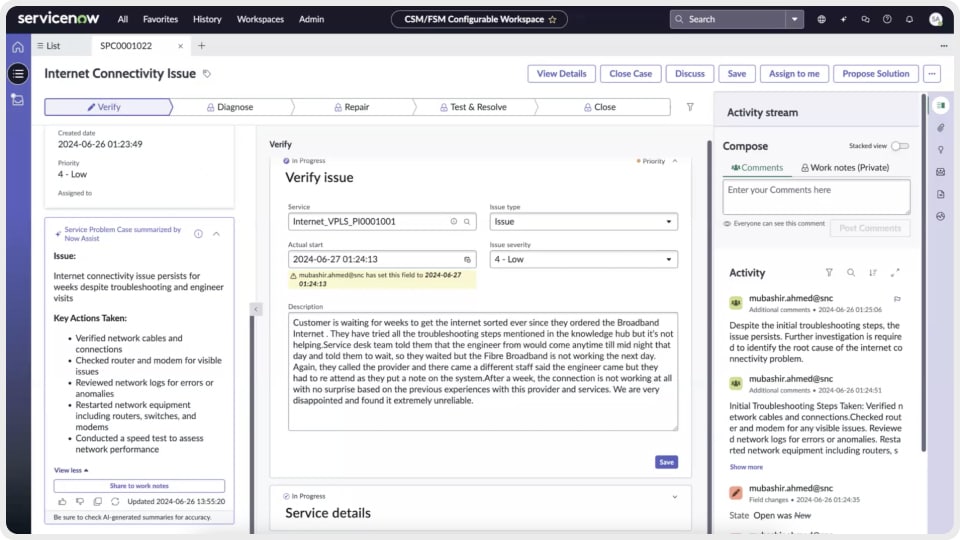The height and width of the screenshot is (540, 960).
Task: Open the lightbulb icon in right rail
Action: (x=940, y=150)
